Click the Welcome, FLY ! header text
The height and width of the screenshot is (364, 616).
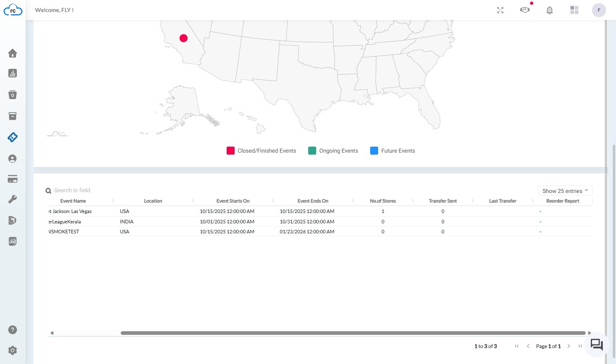pyautogui.click(x=54, y=10)
